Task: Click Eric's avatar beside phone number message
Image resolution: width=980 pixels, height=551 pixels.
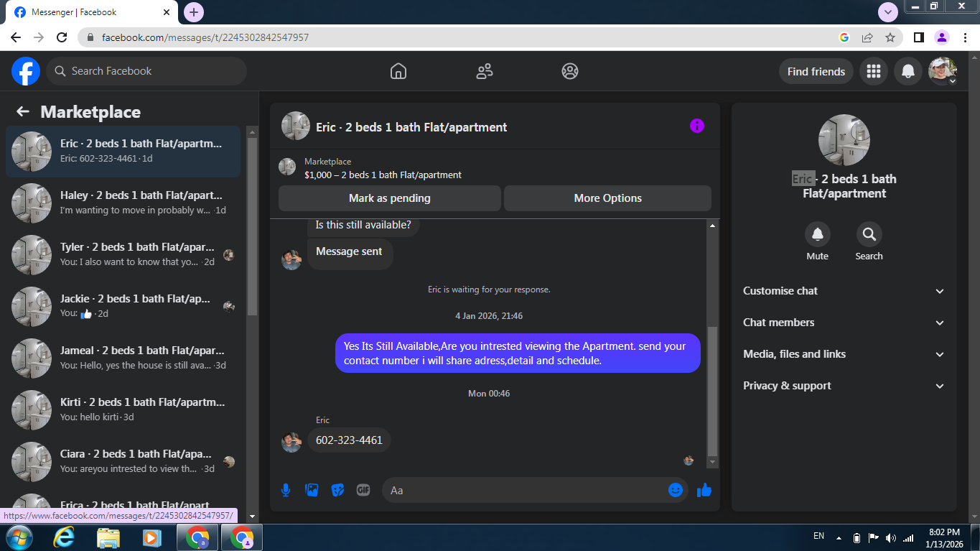Action: click(x=291, y=442)
